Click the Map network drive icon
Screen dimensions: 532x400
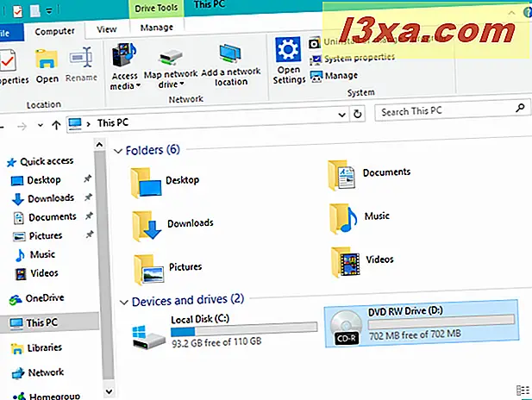click(171, 58)
